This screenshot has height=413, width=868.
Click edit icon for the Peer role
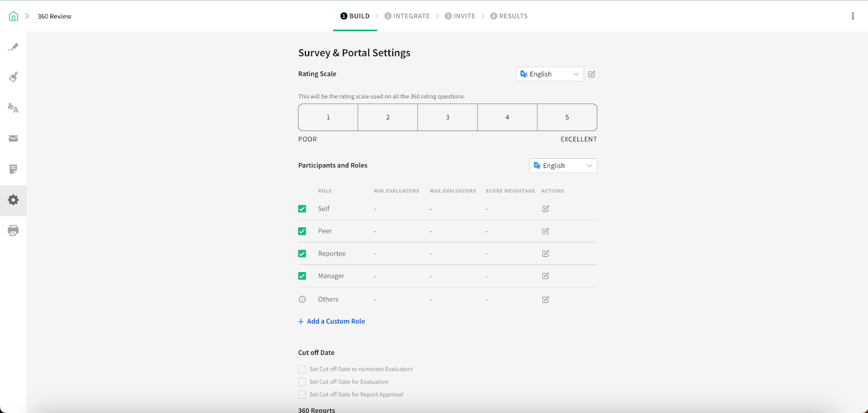546,231
